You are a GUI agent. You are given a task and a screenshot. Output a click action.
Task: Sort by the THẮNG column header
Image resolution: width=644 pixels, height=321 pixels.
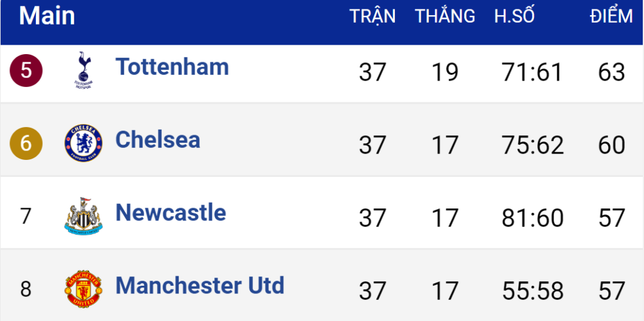tap(445, 16)
